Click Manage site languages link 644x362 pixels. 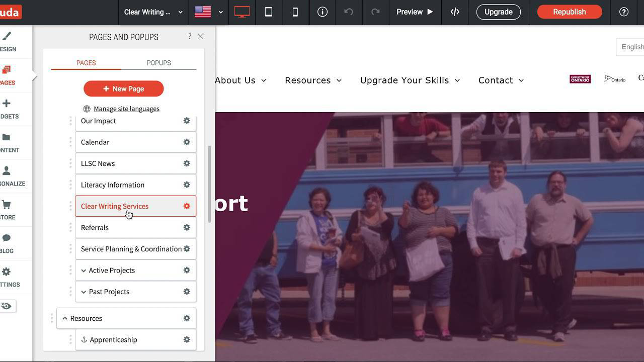(126, 109)
